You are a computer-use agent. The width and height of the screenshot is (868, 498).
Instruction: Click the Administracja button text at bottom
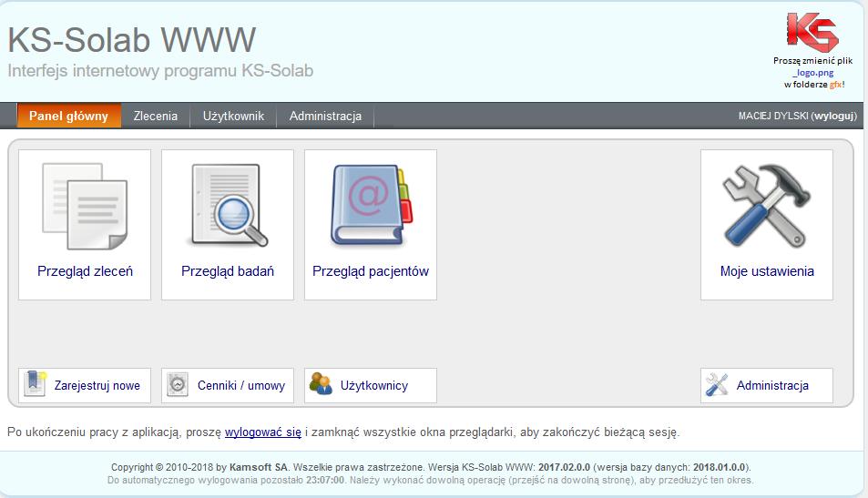772,385
